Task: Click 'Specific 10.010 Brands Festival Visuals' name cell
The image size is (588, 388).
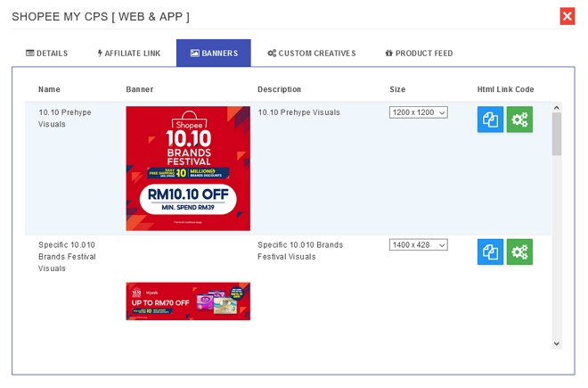Action: coord(67,257)
